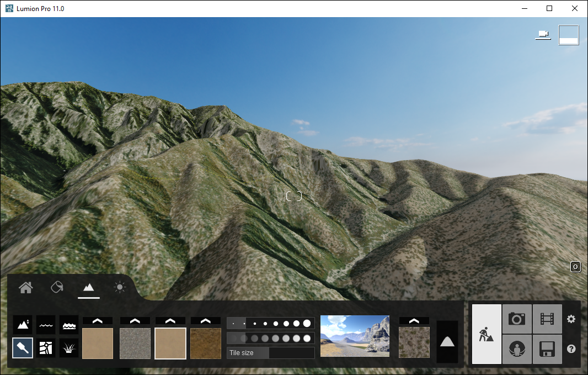588x375 pixels.
Task: Adjust the brush size dots slider
Action: [270, 323]
